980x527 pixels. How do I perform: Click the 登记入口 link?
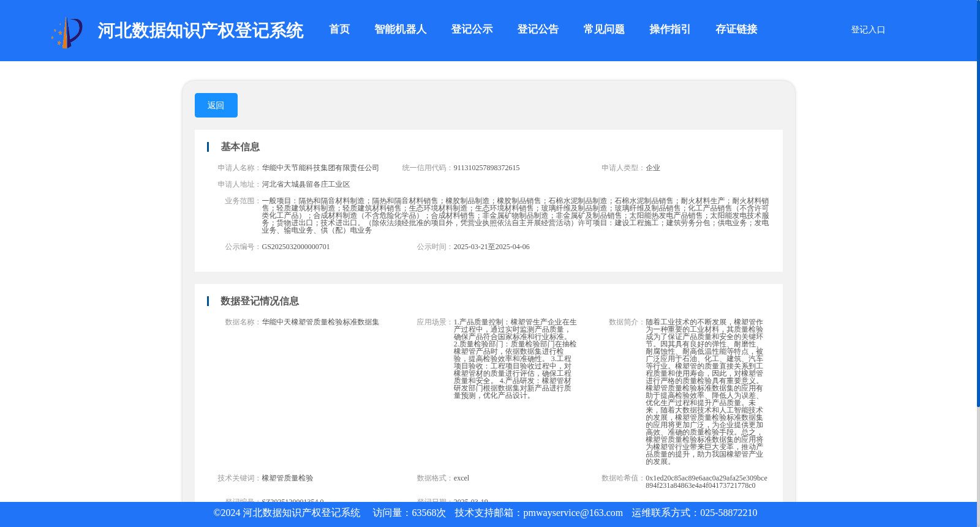(x=868, y=29)
